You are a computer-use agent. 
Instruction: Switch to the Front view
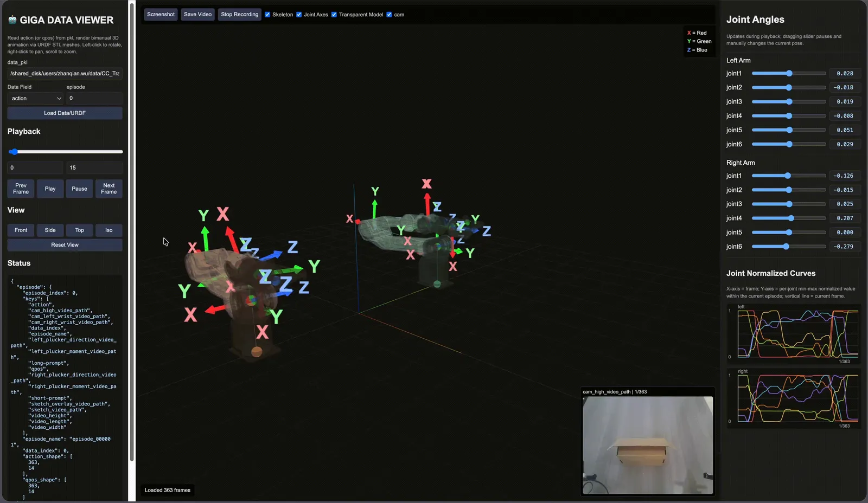[x=21, y=230]
